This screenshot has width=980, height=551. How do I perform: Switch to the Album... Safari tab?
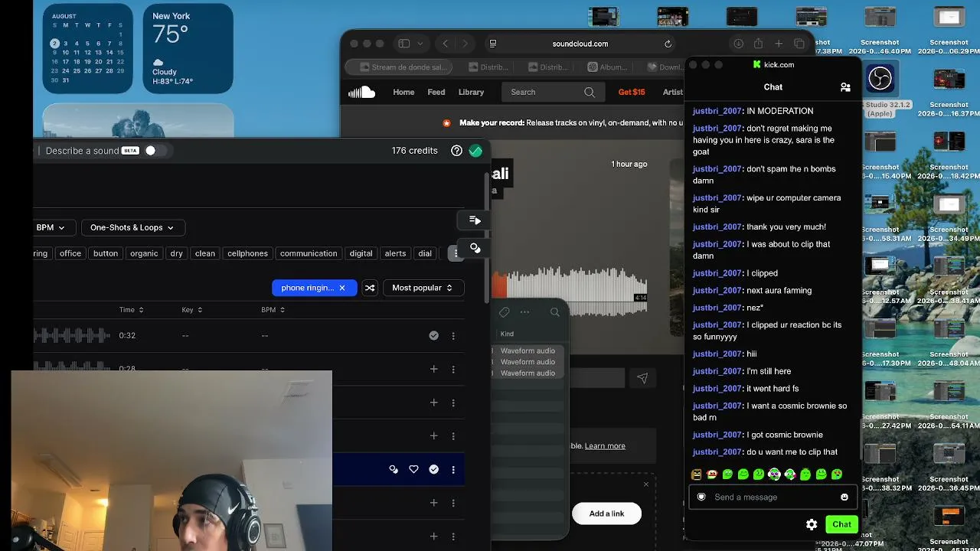[x=608, y=67]
